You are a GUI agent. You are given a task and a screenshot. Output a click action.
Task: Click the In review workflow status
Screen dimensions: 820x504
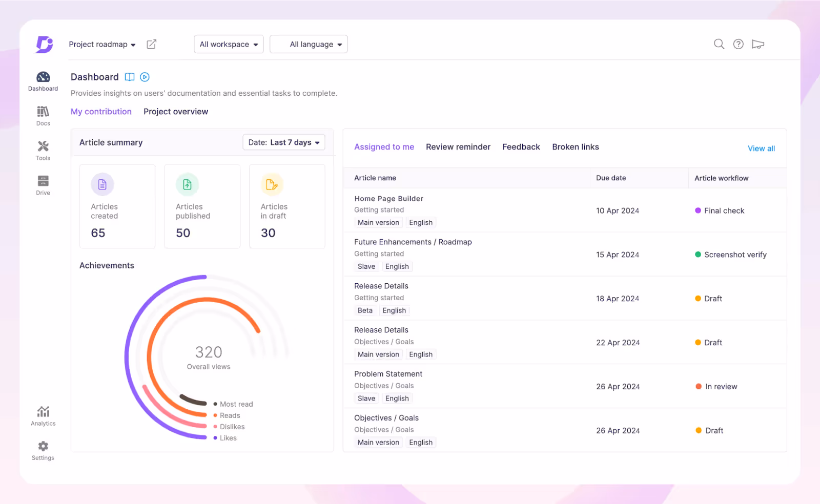point(716,387)
